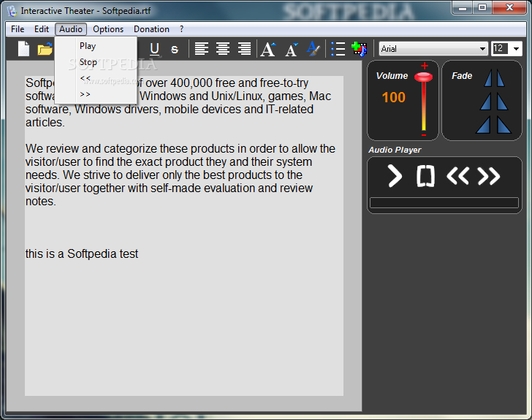532x420 pixels.
Task: Open the File menu
Action: (18, 29)
